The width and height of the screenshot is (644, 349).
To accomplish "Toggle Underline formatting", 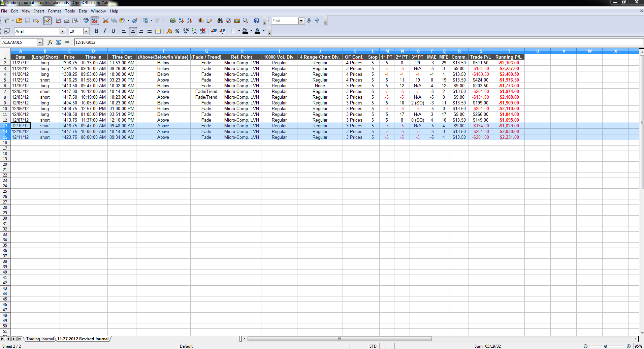I will click(x=113, y=31).
